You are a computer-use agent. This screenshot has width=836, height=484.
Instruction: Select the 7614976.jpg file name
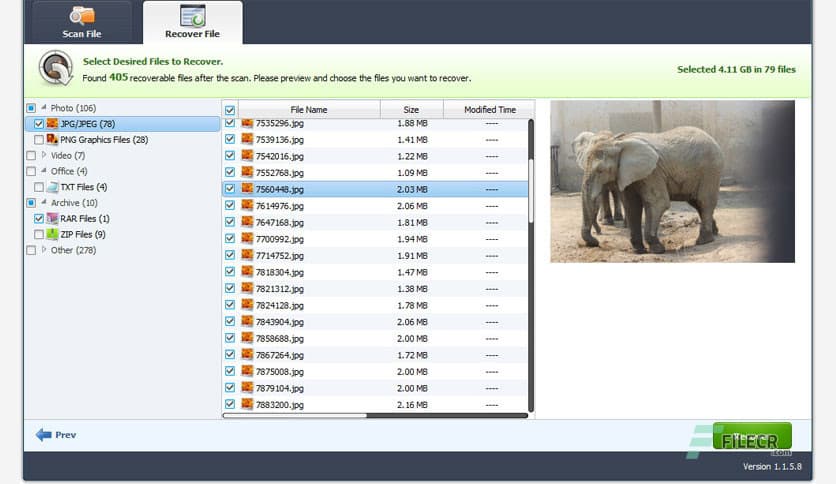click(279, 206)
